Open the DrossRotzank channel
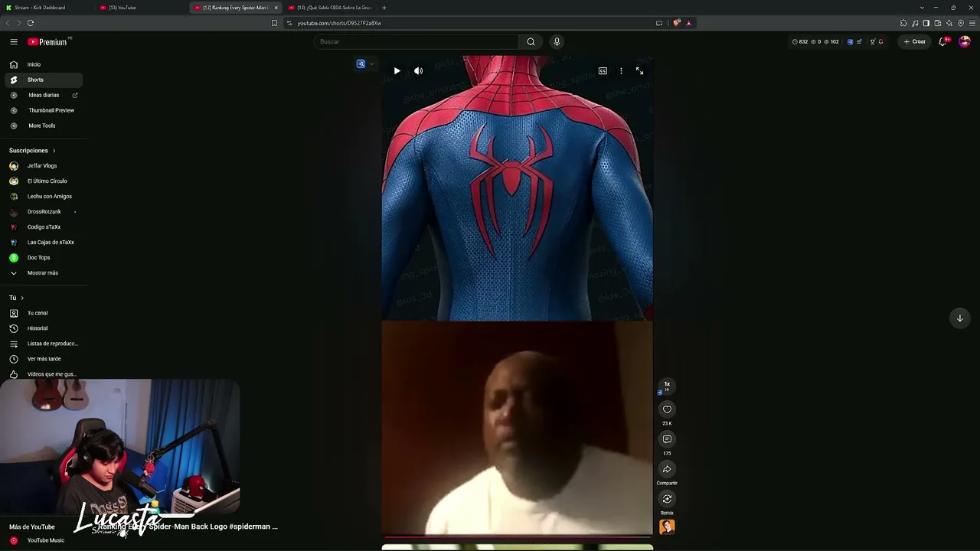 (x=44, y=212)
